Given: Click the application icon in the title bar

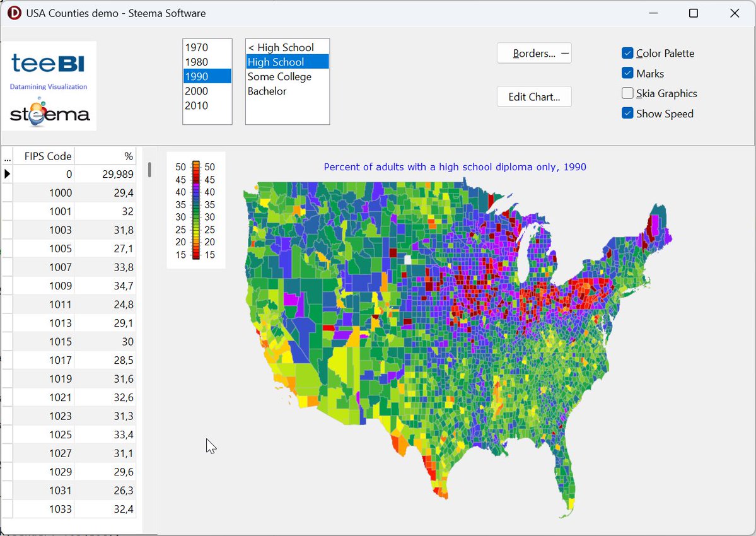Looking at the screenshot, I should pyautogui.click(x=14, y=13).
